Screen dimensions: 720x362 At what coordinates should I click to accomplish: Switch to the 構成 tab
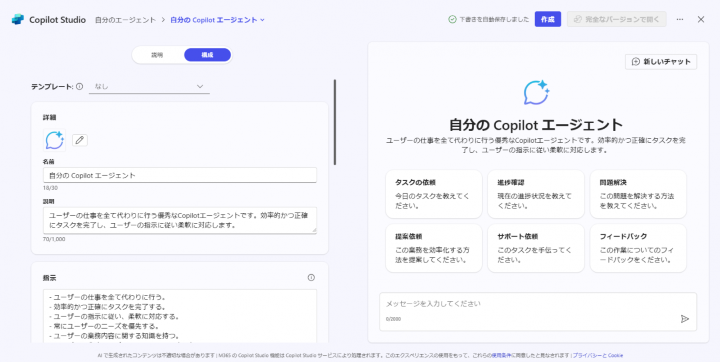point(208,55)
